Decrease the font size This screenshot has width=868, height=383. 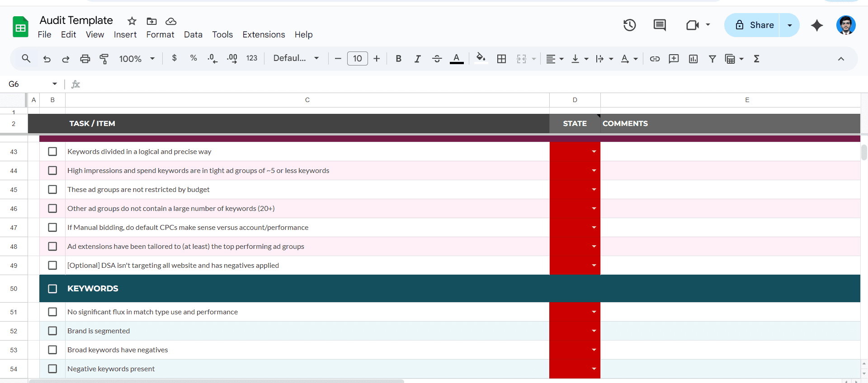pos(338,59)
